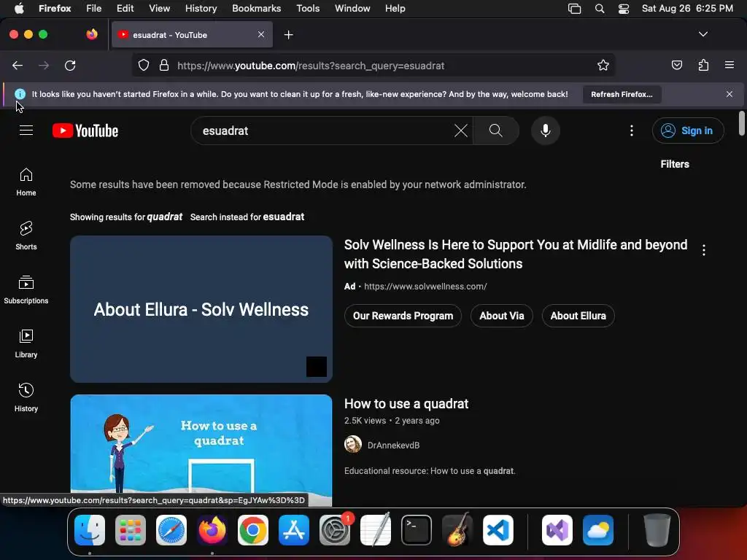This screenshot has width=747, height=560.
Task: Open a new tab
Action: pos(288,35)
